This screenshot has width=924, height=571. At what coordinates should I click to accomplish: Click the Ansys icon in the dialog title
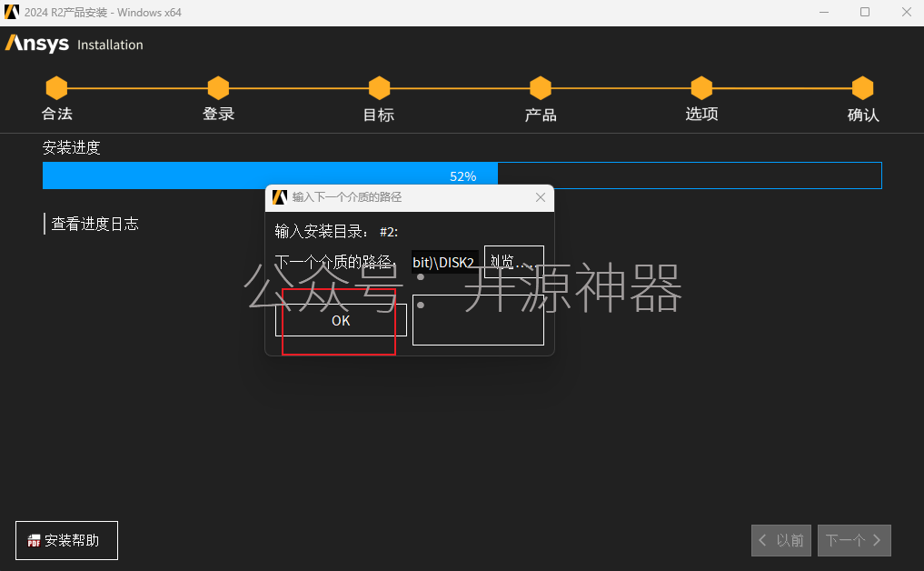pyautogui.click(x=280, y=197)
